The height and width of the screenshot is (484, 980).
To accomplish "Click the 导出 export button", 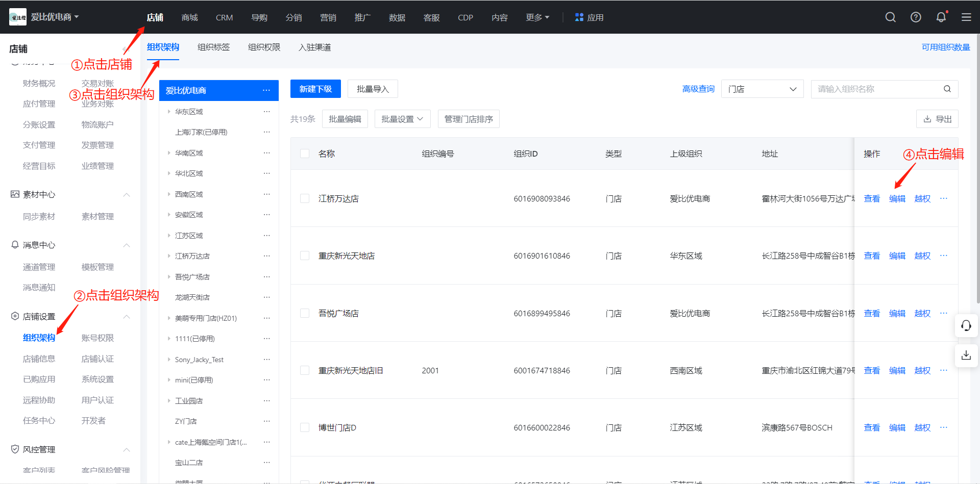I will pos(937,119).
